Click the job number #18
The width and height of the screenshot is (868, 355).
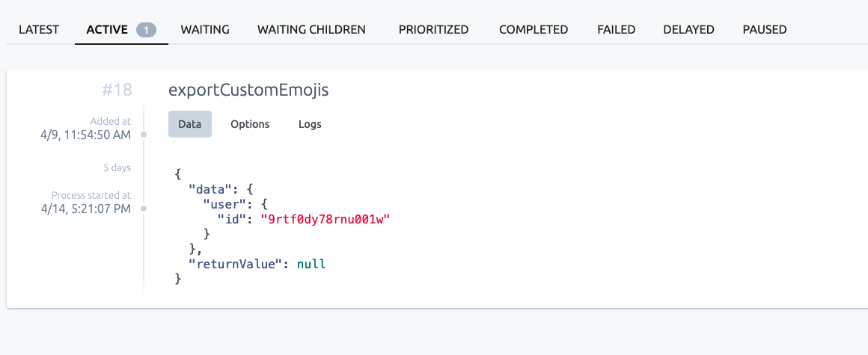point(117,90)
